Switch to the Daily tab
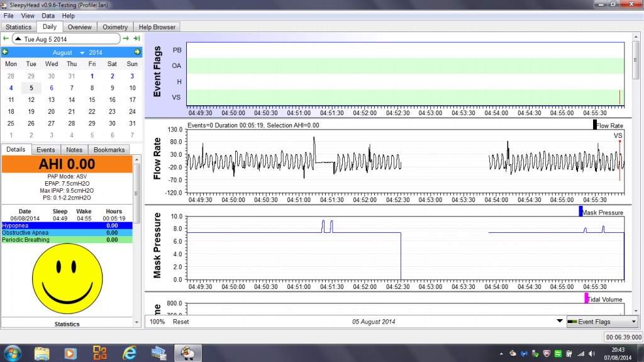This screenshot has height=362, width=644. pyautogui.click(x=49, y=26)
